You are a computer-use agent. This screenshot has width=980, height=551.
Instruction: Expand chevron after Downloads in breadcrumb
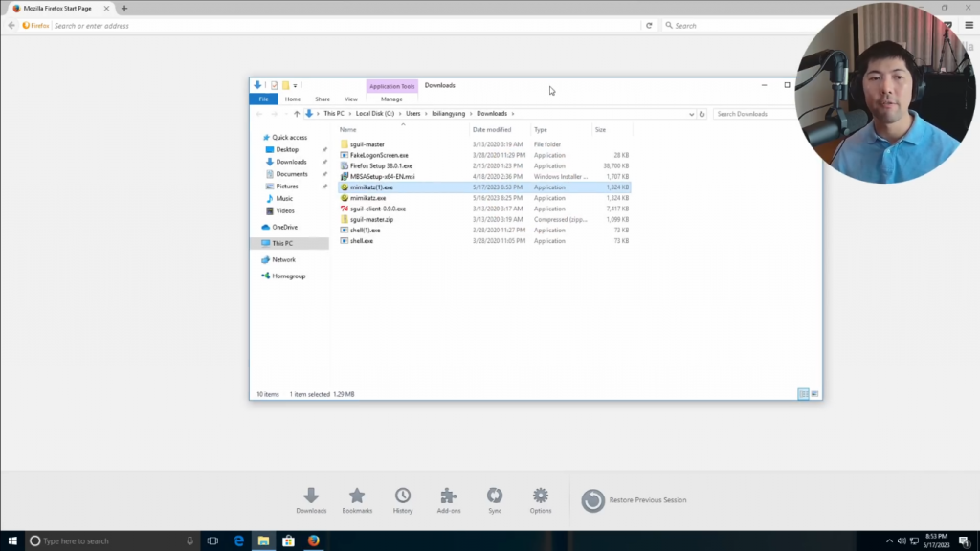[513, 114]
